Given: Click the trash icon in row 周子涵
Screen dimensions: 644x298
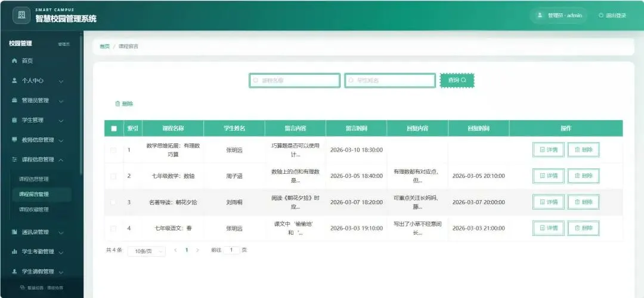Looking at the screenshot, I should tap(577, 176).
